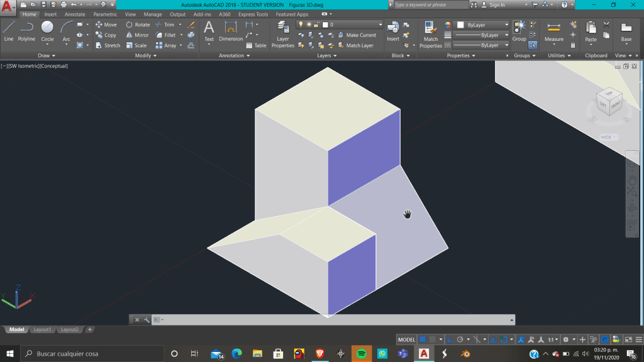Image resolution: width=644 pixels, height=362 pixels.
Task: Toggle polar tracking in status bar
Action: tap(460, 339)
